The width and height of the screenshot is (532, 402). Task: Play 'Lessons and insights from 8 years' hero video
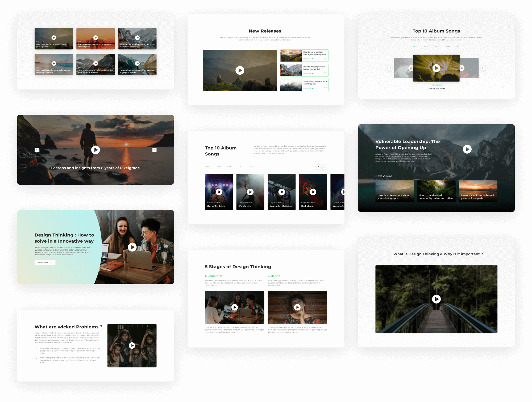[x=95, y=150]
